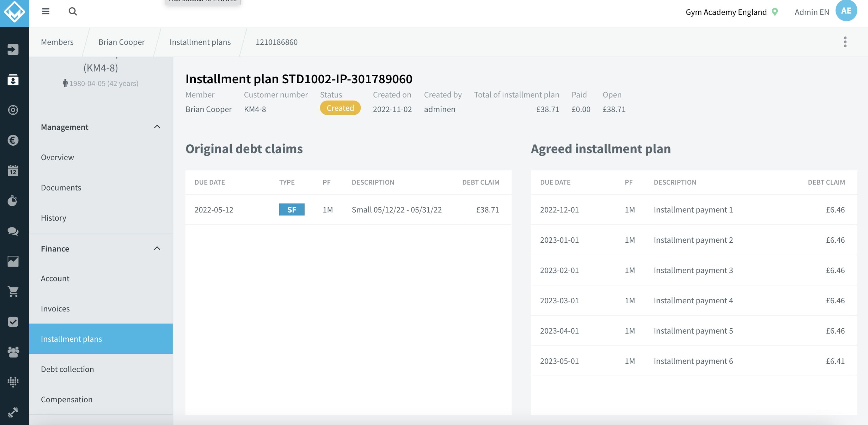Click the euro finance sidebar icon
868x425 pixels.
click(13, 140)
